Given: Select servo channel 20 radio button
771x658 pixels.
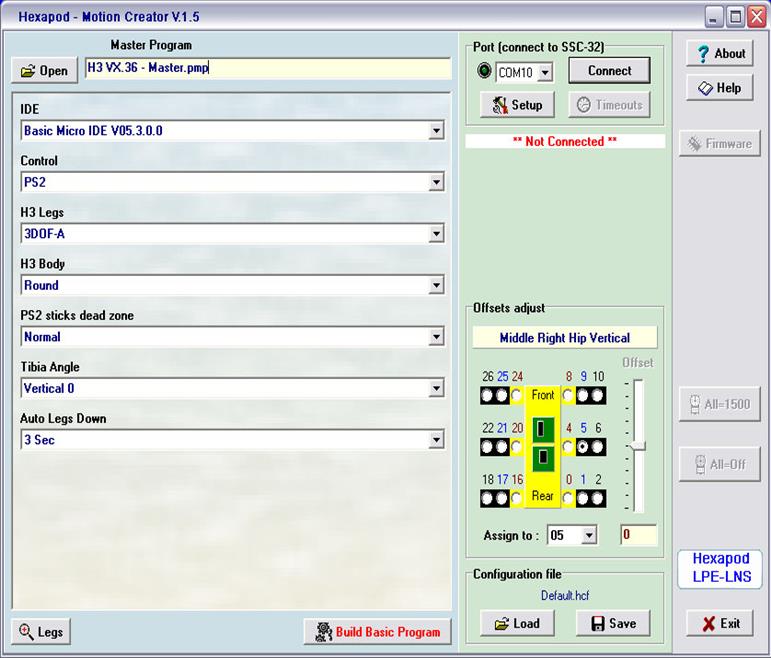Looking at the screenshot, I should (x=516, y=447).
